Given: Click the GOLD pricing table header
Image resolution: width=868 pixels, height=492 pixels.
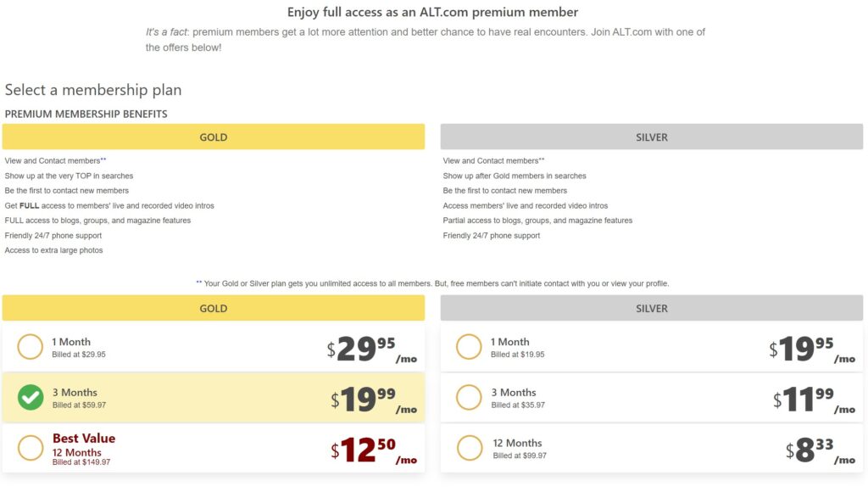Looking at the screenshot, I should click(x=214, y=308).
